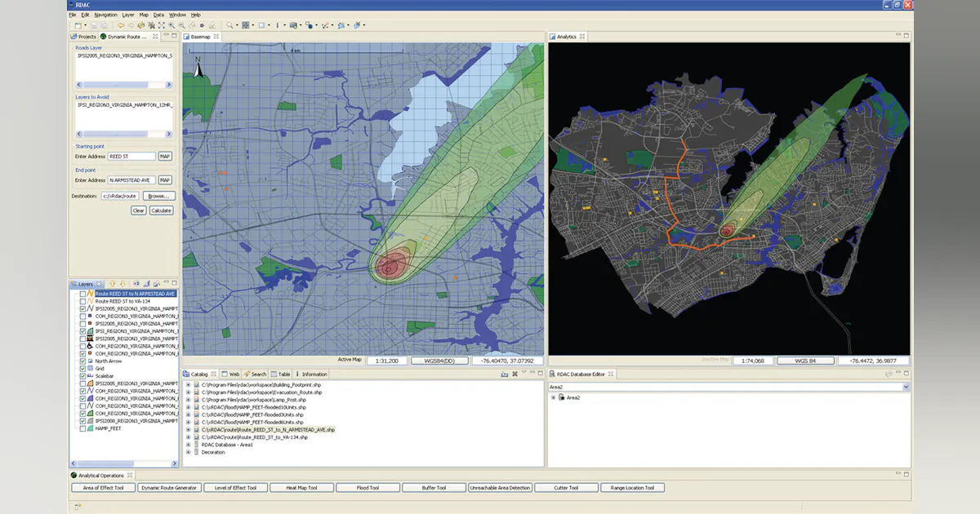This screenshot has height=514, width=980.
Task: Select the Edit geometry tool icon in toolbar
Action: click(x=324, y=25)
